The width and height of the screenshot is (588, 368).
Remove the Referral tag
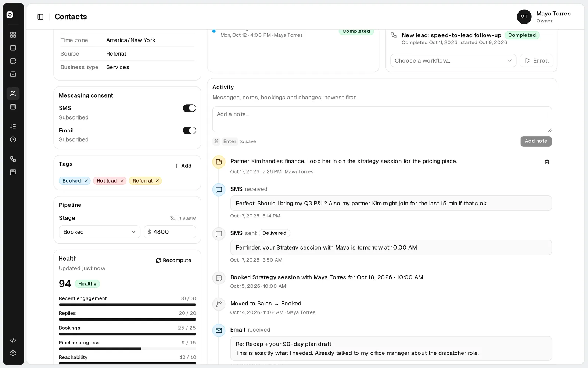(157, 181)
